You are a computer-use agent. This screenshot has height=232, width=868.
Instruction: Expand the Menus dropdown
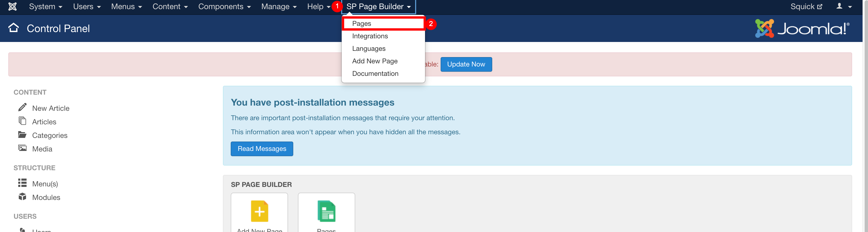click(126, 7)
